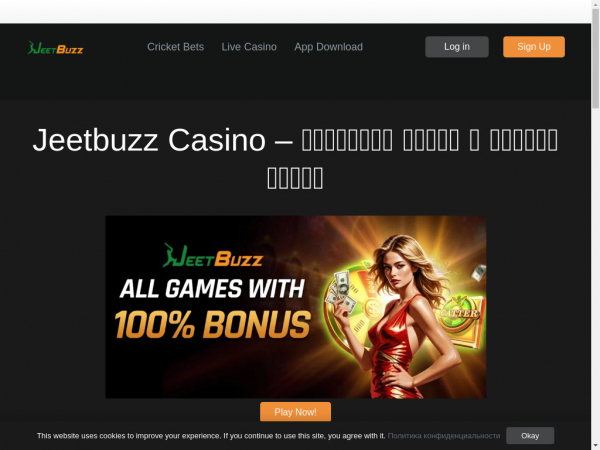This screenshot has height=450, width=600.
Task: Click the '100% BONUS' gold text
Action: (x=213, y=324)
